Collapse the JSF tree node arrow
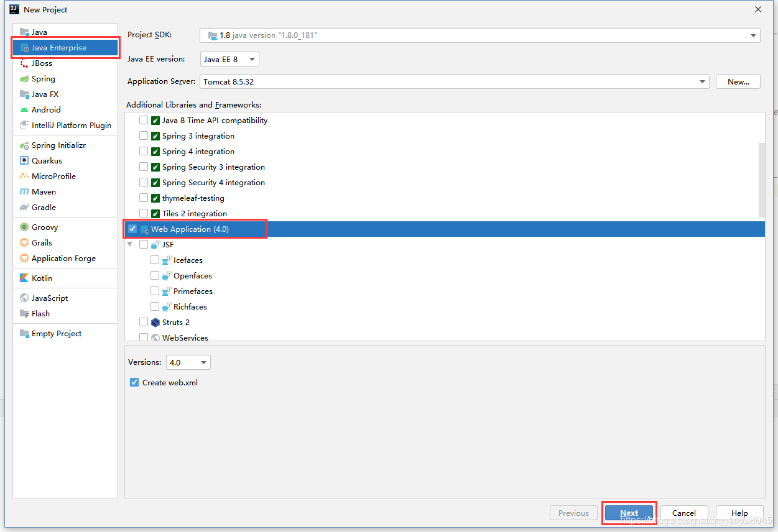Viewport: 778px width, 532px height. point(130,245)
